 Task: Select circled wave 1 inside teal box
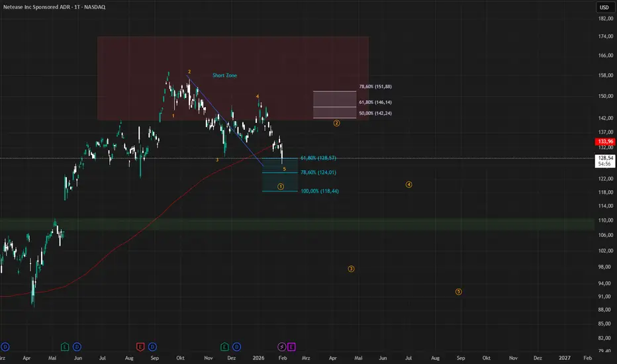(x=281, y=187)
